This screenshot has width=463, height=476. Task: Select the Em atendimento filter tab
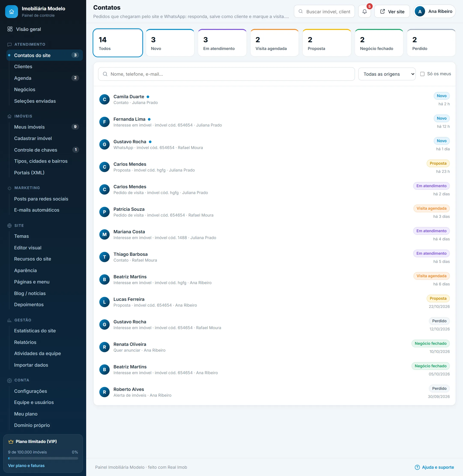pos(222,43)
